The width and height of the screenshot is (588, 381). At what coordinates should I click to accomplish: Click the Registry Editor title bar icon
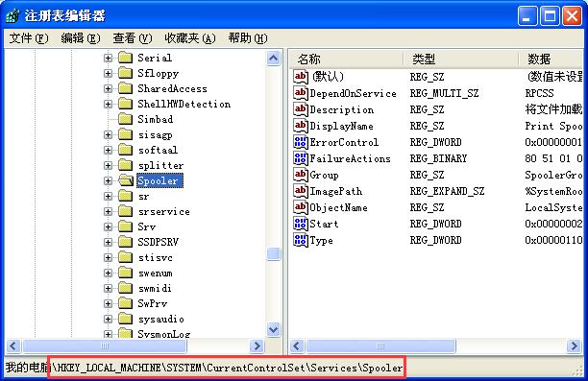pos(13,15)
